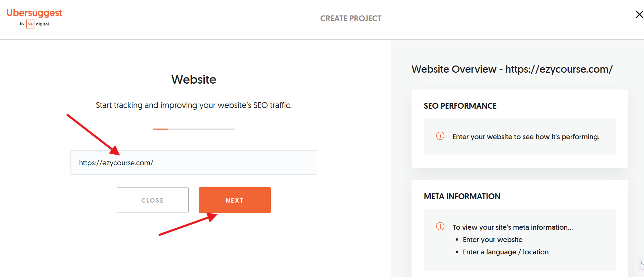Click the 'Enter your website' bullet item

[493, 240]
